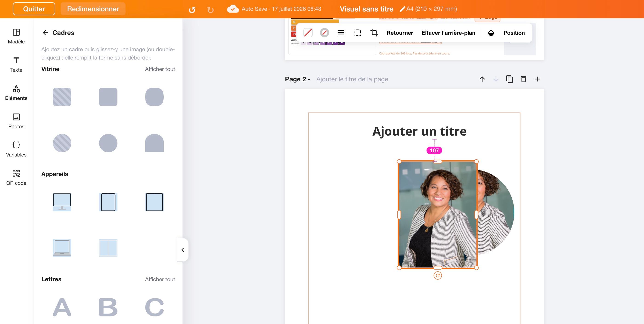Click Effacer l'arrière-plan button
Screen dimensions: 644x324
tap(448, 33)
